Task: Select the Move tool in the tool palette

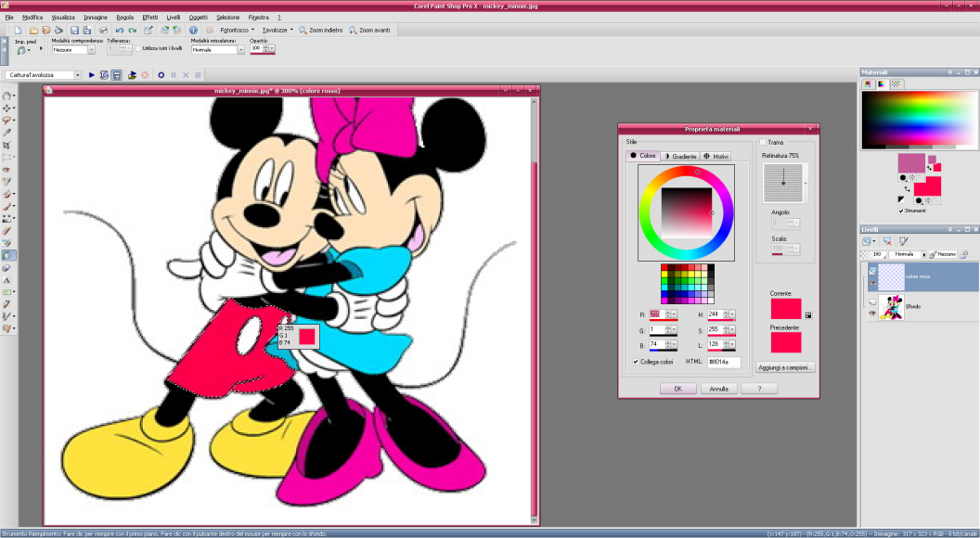Action: tap(6, 109)
